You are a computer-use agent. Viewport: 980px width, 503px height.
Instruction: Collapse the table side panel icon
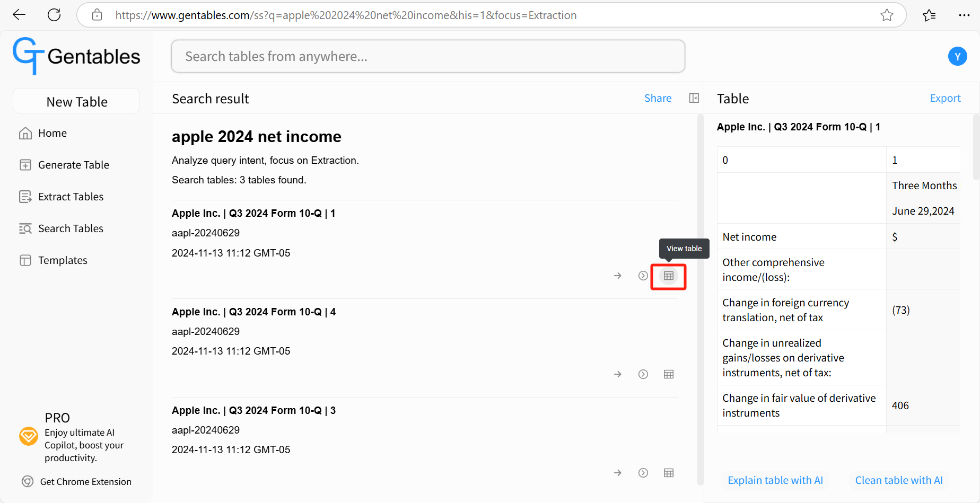click(x=694, y=98)
